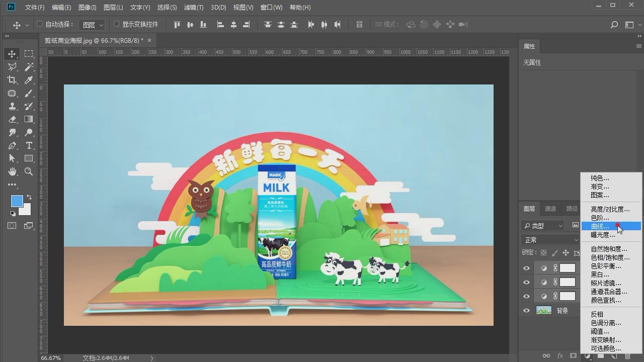This screenshot has width=644, height=362.
Task: Activate the Hand tool
Action: point(12,172)
